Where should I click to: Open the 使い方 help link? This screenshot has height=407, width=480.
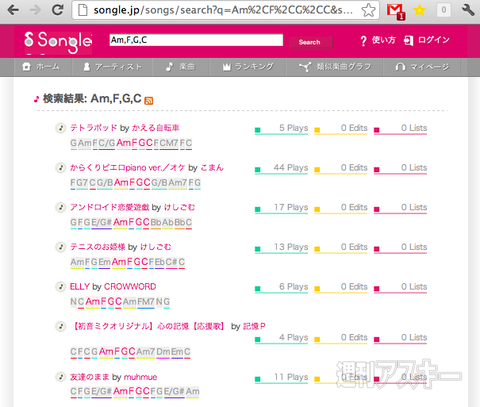(x=378, y=40)
